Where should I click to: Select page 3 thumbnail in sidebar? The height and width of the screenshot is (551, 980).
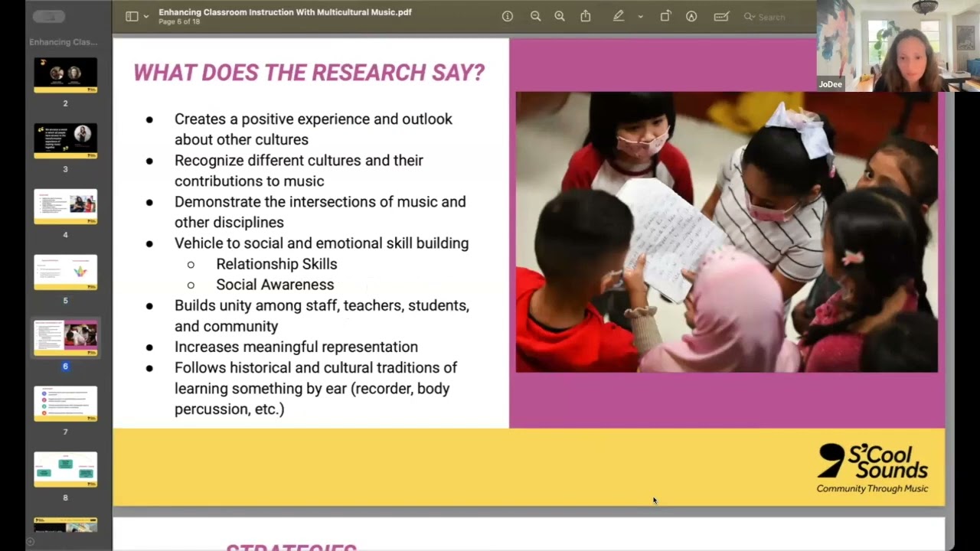65,141
